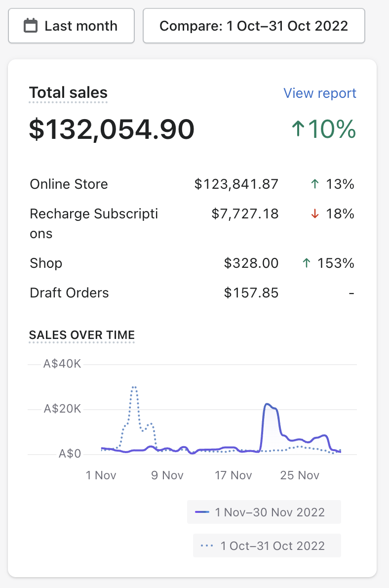Click the solid line swatch in November legend
Image resolution: width=389 pixels, height=588 pixels.
(202, 512)
